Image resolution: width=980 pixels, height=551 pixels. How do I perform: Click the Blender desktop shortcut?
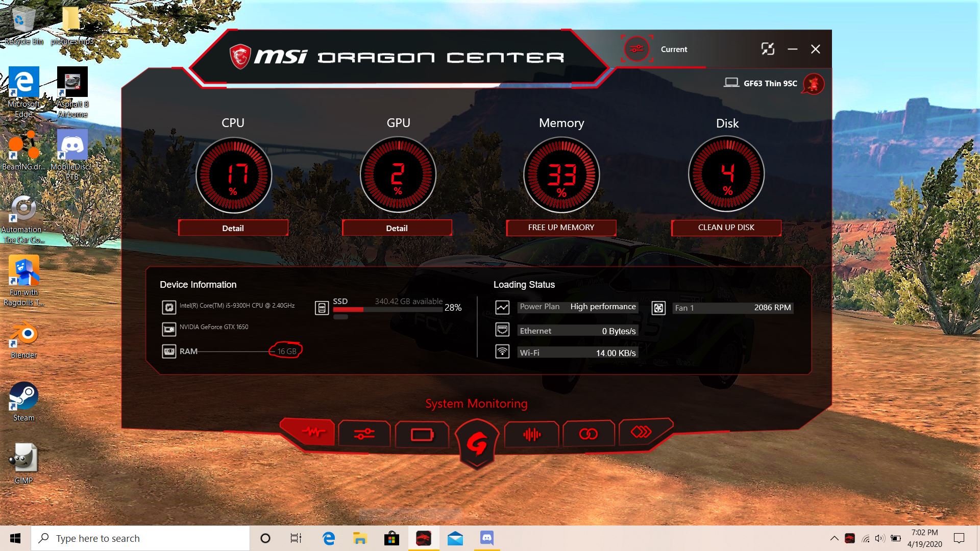pos(23,340)
